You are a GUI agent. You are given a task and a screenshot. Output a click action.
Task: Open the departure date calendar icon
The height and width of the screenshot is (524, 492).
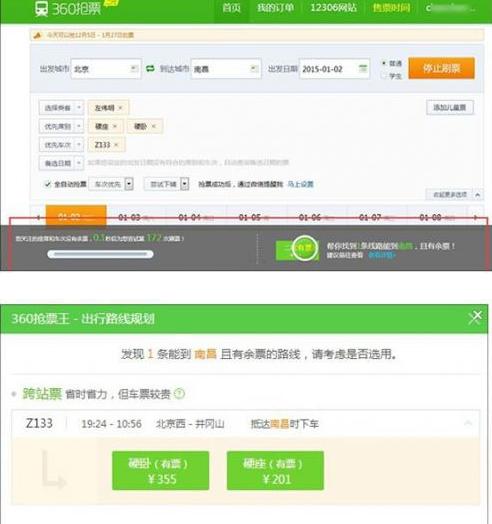(x=363, y=68)
